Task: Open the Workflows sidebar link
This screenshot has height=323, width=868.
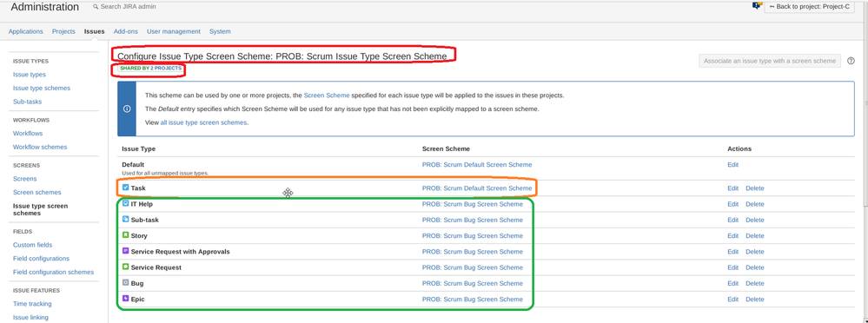Action: pos(28,134)
